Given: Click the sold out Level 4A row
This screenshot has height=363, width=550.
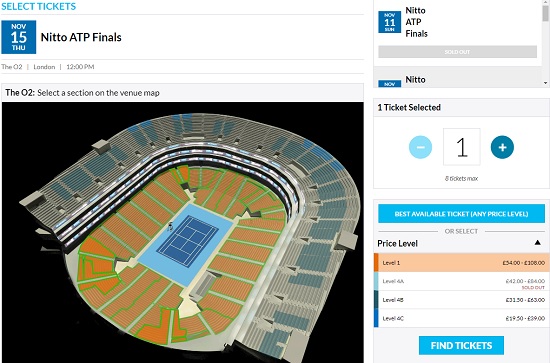Looking at the screenshot, I should [462, 281].
